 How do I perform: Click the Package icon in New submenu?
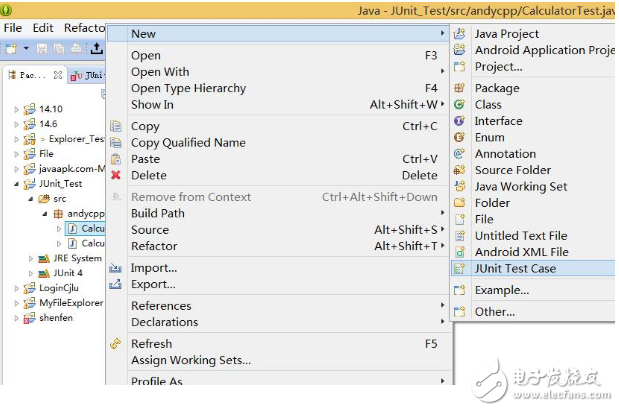point(459,88)
